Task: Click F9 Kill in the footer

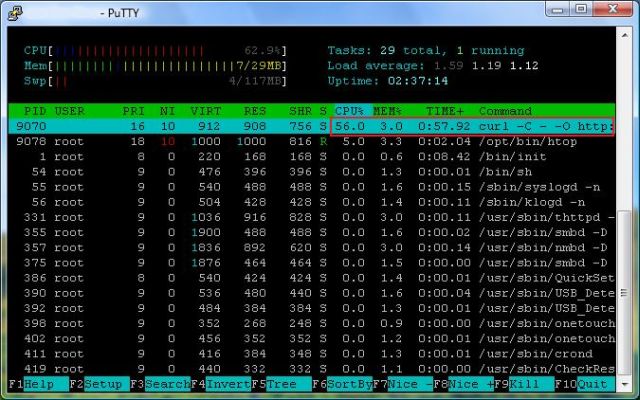Action: coord(524,384)
